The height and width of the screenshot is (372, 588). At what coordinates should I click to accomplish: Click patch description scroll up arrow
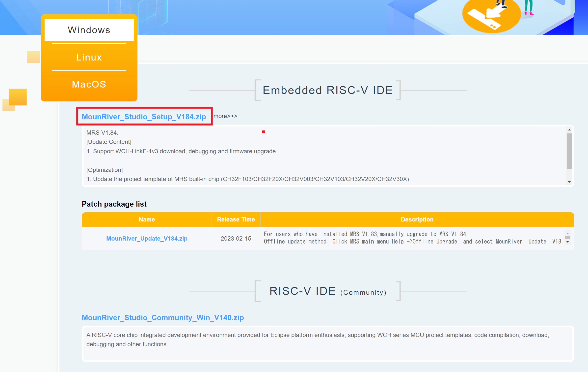(x=567, y=233)
